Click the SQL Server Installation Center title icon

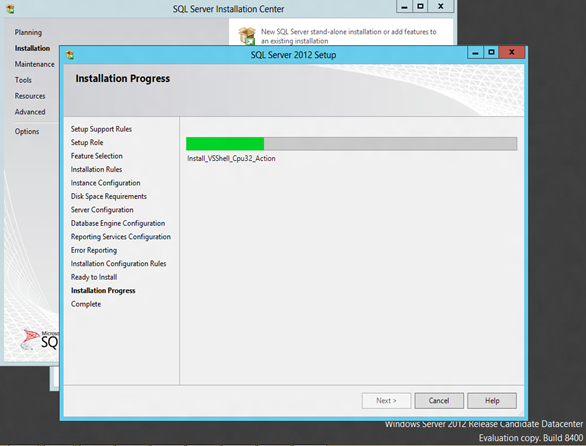coord(10,9)
